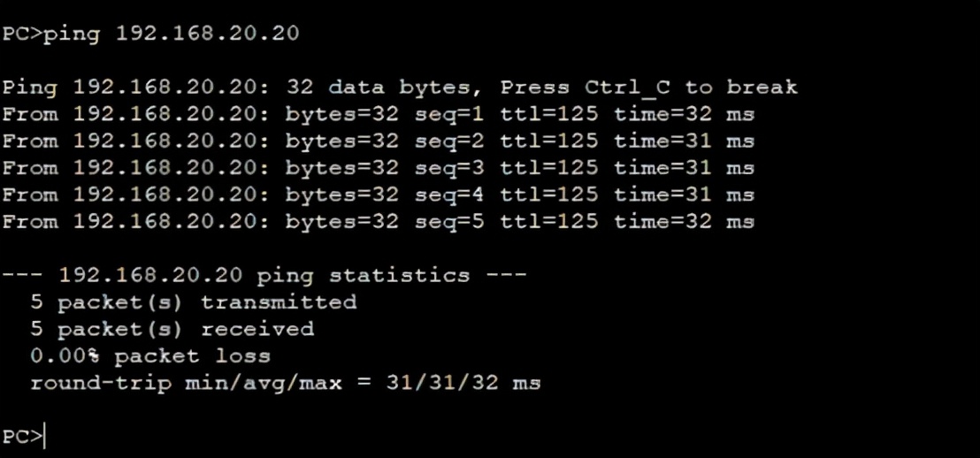The height and width of the screenshot is (458, 980).
Task: Click 'ttl=125' on the seq=3 line
Action: 548,168
